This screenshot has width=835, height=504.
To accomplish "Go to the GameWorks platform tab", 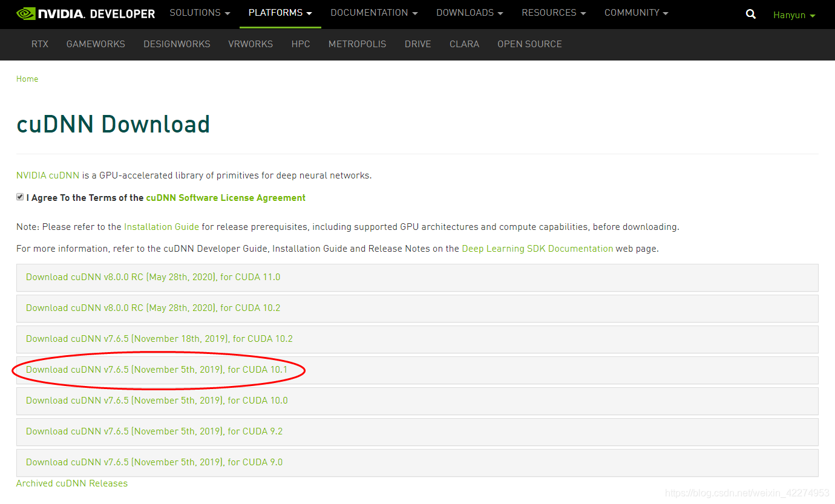I will pyautogui.click(x=96, y=44).
